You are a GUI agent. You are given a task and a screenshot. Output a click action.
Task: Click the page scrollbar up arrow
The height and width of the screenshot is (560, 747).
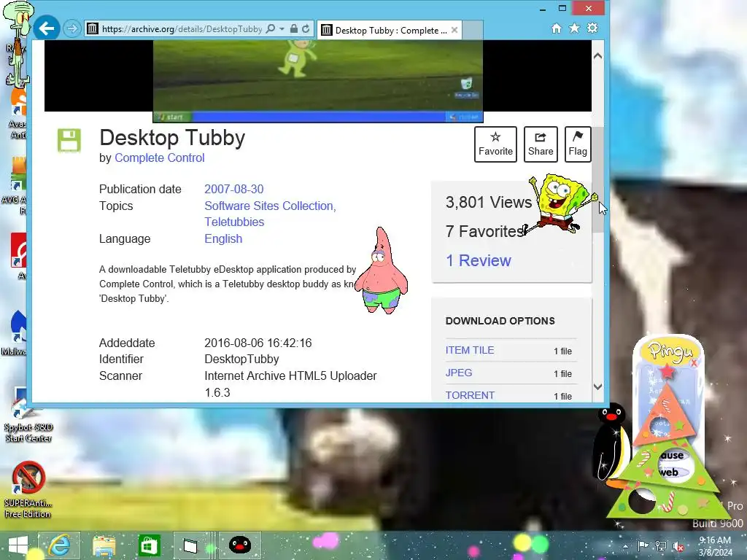598,56
